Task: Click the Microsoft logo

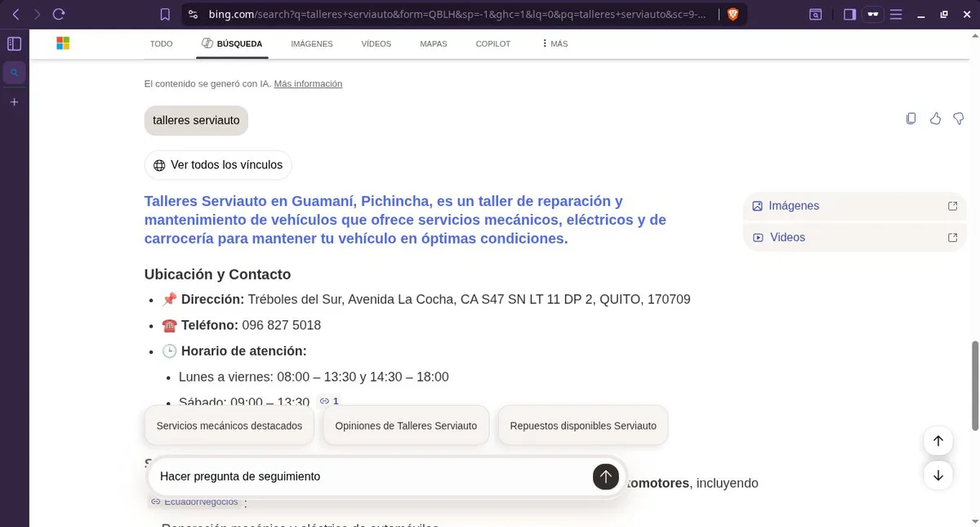Action: 63,43
